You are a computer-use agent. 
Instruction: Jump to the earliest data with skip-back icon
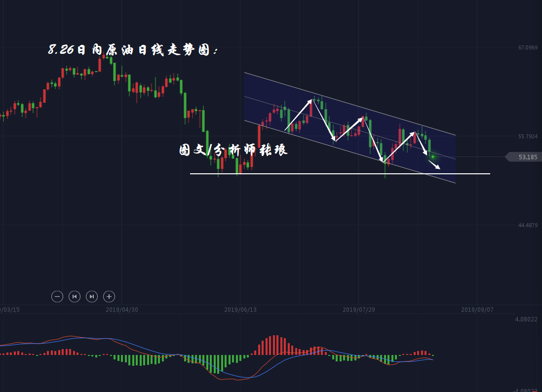[x=75, y=297]
